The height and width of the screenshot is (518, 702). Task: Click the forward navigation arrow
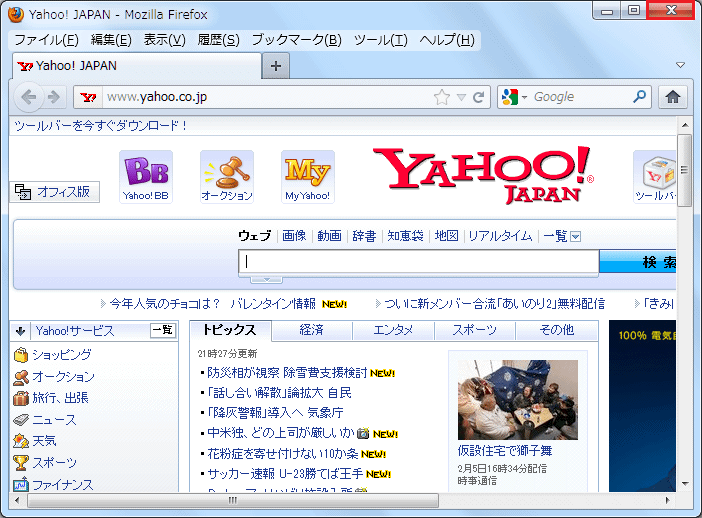click(53, 97)
